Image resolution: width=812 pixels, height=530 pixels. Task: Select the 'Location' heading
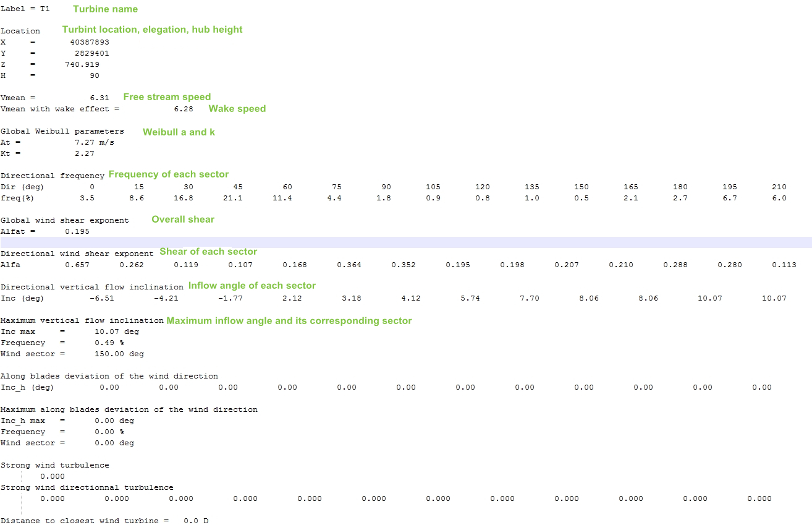[x=20, y=31]
